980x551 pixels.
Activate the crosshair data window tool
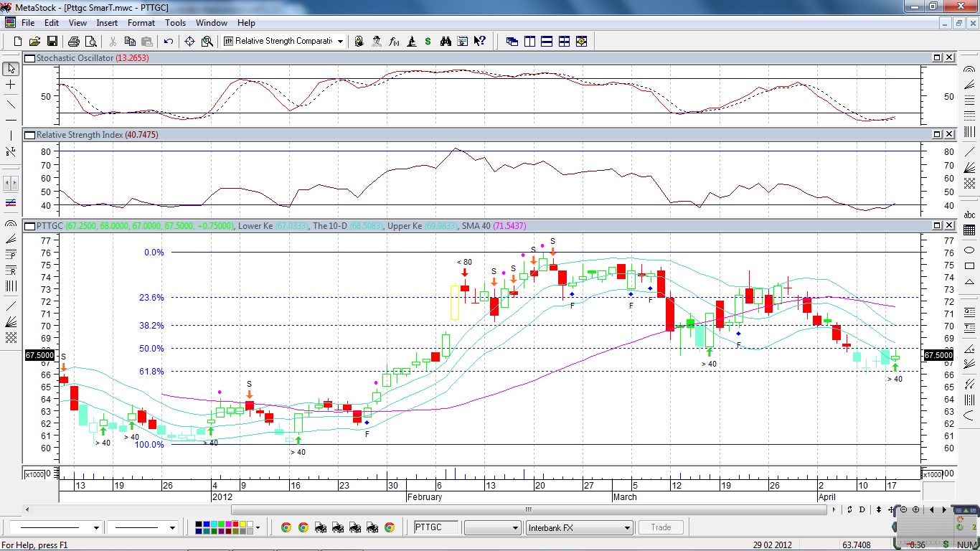click(190, 42)
